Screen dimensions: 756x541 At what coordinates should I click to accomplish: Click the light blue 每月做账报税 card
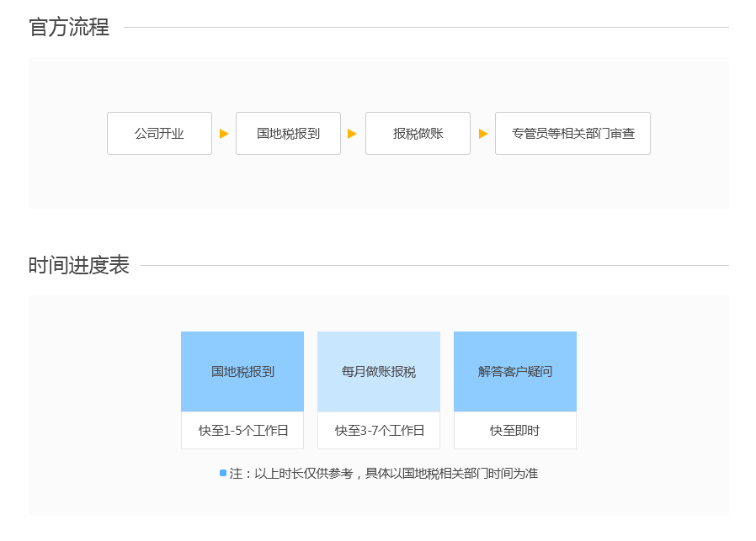379,371
